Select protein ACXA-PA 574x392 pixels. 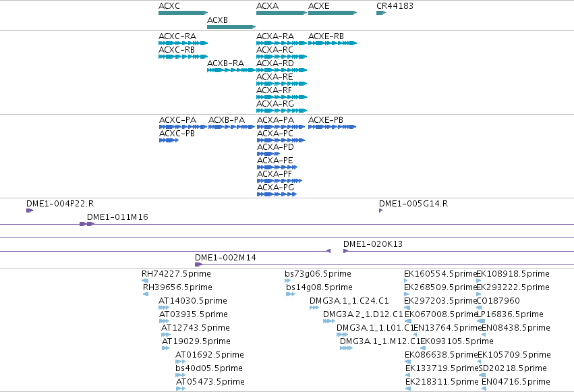281,127
